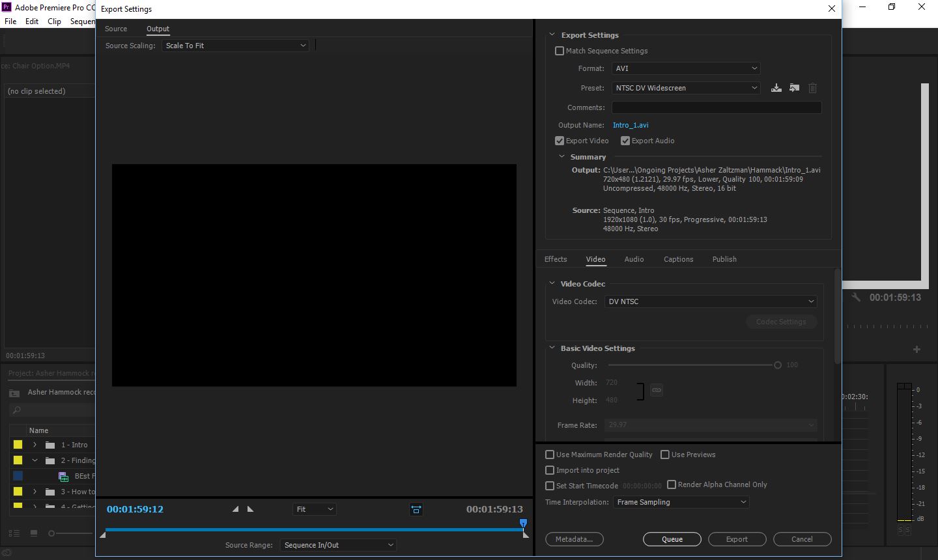The width and height of the screenshot is (938, 560).
Task: Enable Set Start Timecode checkbox
Action: click(x=550, y=486)
